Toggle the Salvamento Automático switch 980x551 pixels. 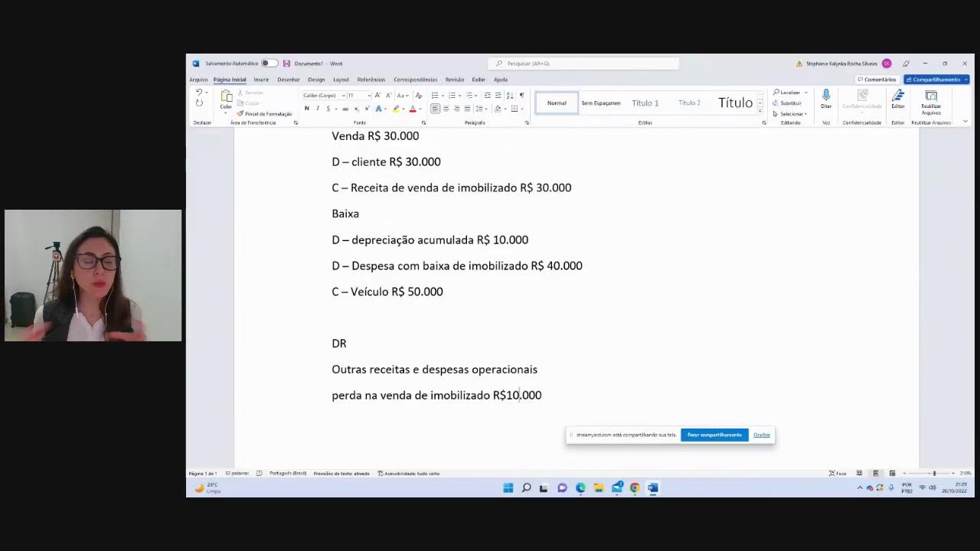coord(269,64)
